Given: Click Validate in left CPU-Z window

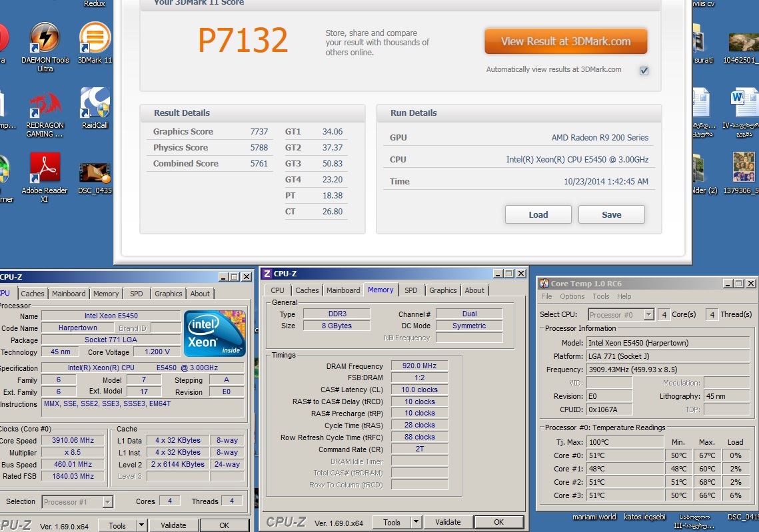Looking at the screenshot, I should (173, 525).
